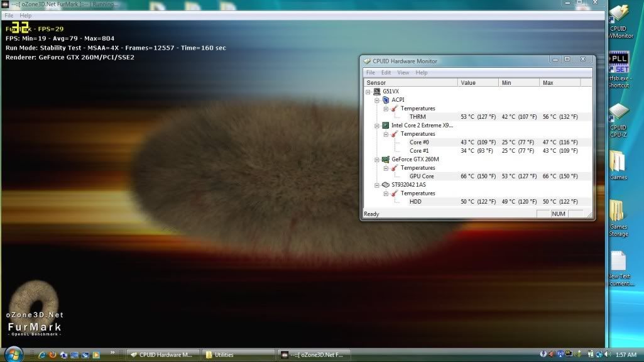Screen dimensions: 644x362
Task: Click the GeForce graphics card icon
Action: point(386,160)
